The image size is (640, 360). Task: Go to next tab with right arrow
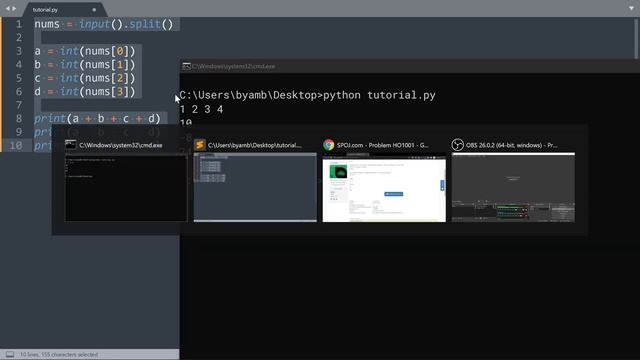tap(14, 9)
